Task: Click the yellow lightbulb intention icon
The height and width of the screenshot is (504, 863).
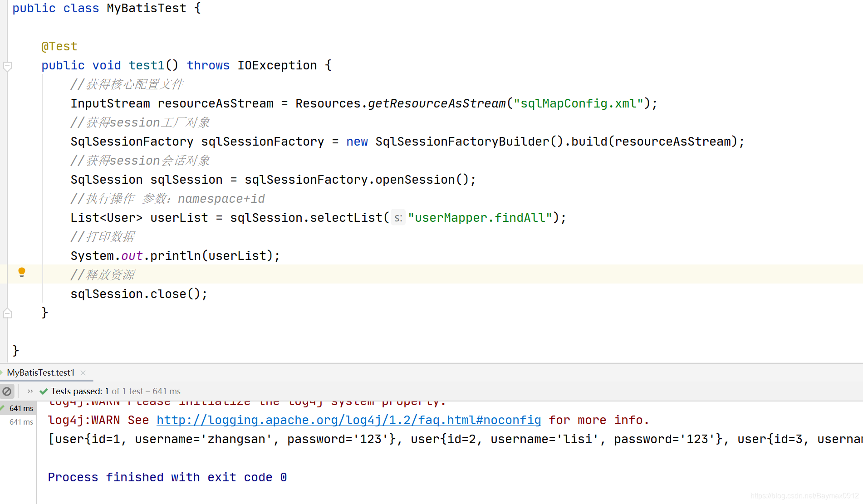Action: (21, 272)
